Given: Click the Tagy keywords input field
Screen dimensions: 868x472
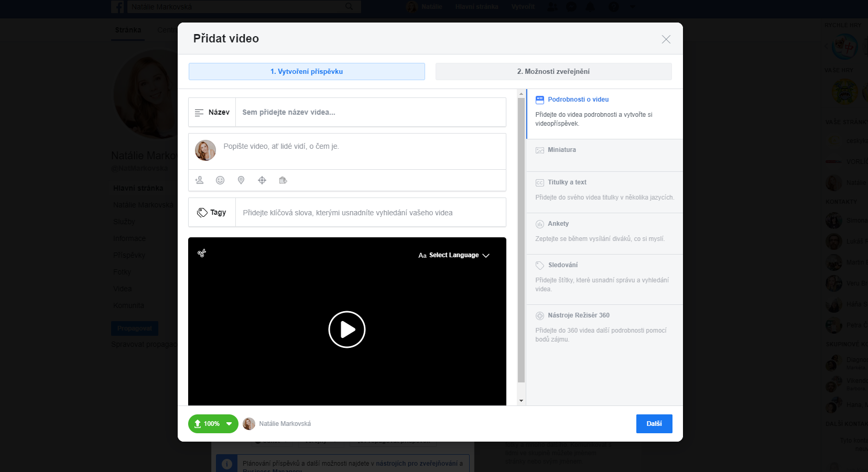Looking at the screenshot, I should 371,213.
